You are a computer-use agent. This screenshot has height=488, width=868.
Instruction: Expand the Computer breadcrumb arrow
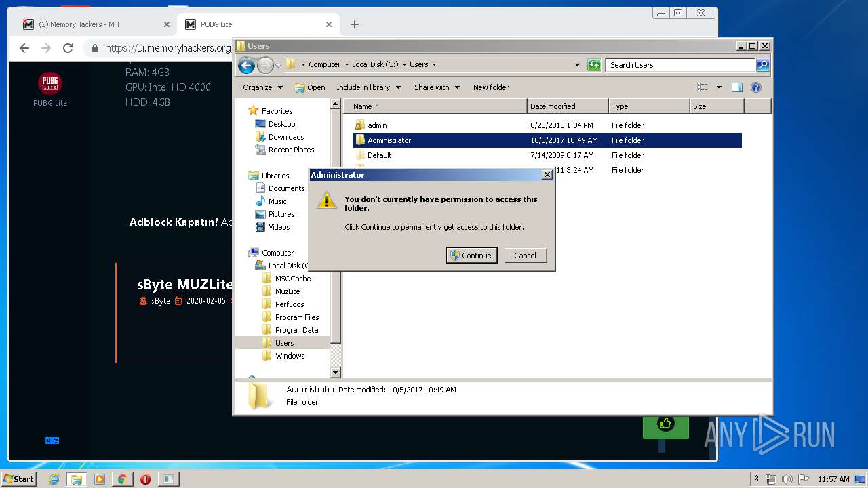click(x=347, y=65)
